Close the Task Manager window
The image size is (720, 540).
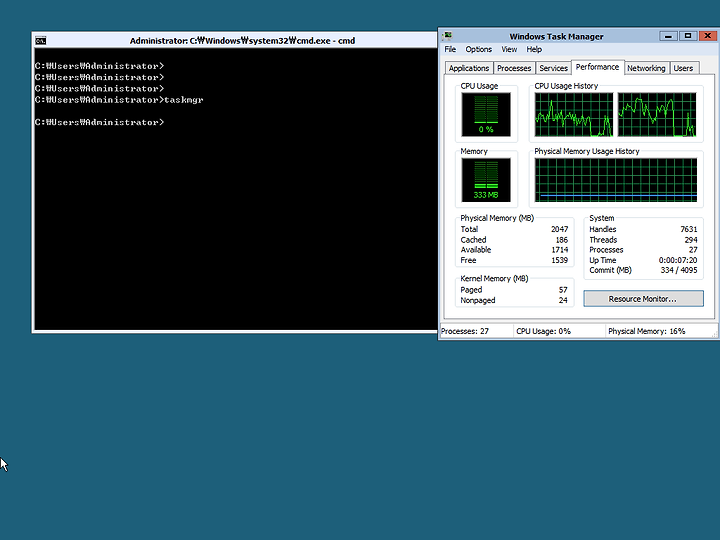pos(708,36)
